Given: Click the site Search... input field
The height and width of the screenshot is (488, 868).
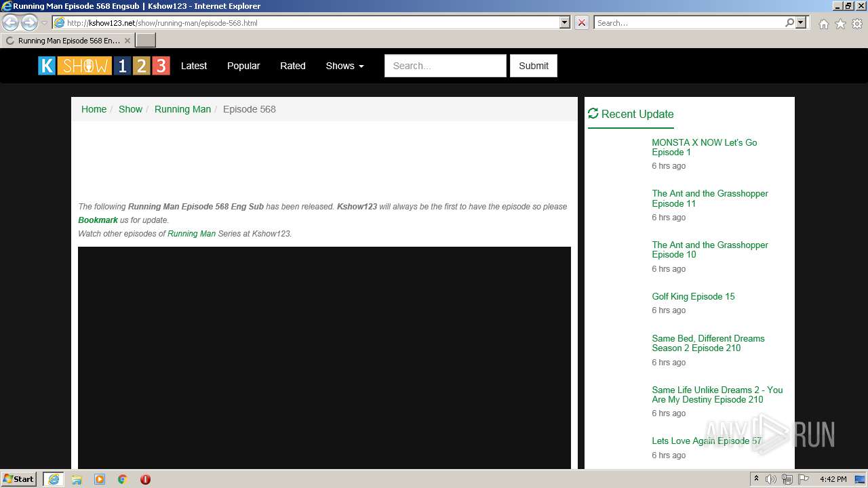Looking at the screenshot, I should pyautogui.click(x=446, y=66).
